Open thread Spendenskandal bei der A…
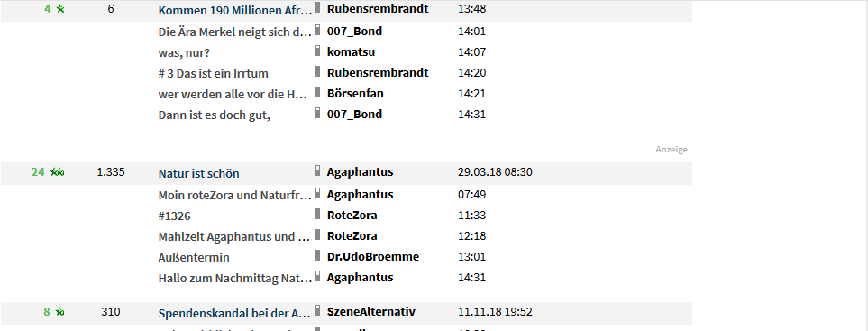 point(234,313)
